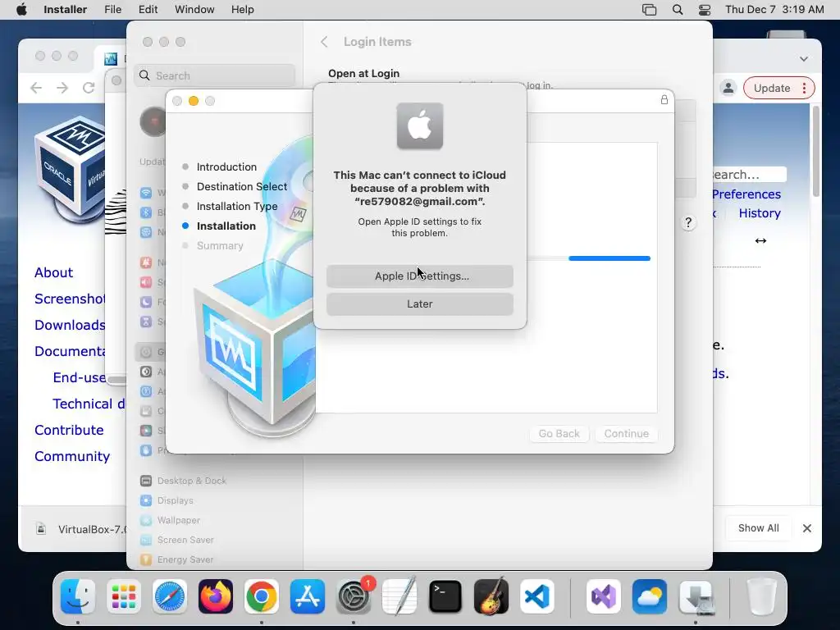Click VirtualBox site search field
Image resolution: width=840 pixels, height=630 pixels.
point(749,175)
